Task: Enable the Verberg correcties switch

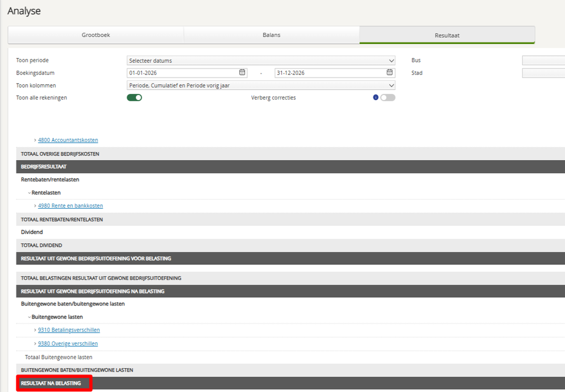Action: point(388,97)
